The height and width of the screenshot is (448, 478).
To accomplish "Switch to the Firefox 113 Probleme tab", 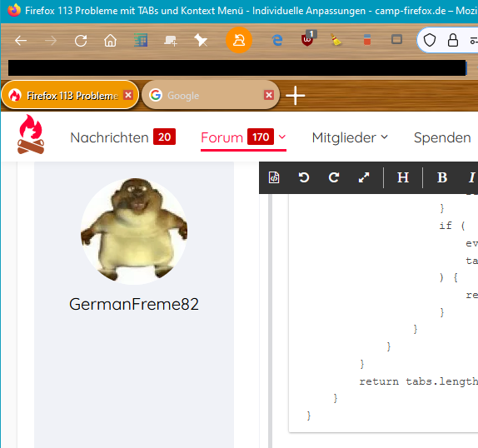I will [70, 95].
